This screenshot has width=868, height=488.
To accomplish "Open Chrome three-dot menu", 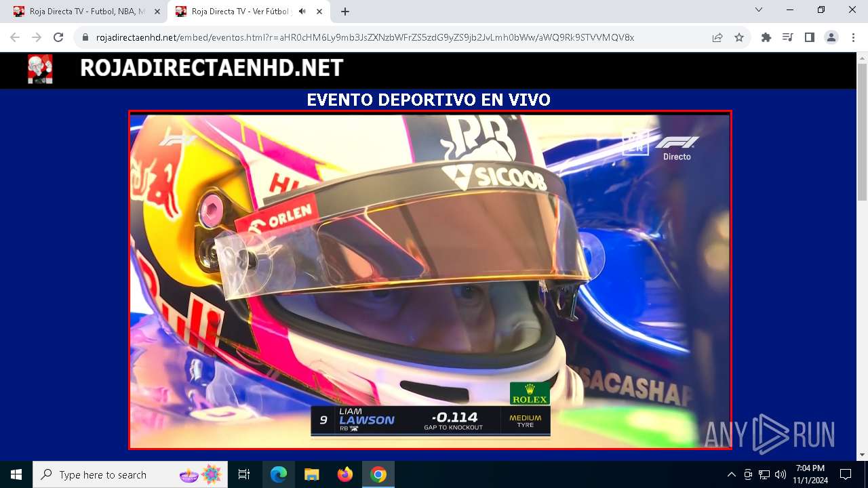I will [x=853, y=37].
